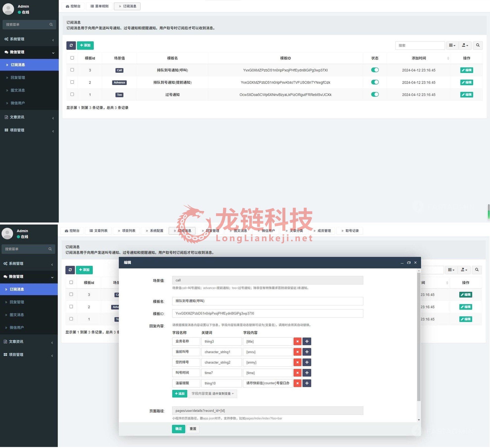Maximize the 编辑 dialog
Viewport: 490px width, 448px height.
pos(409,263)
